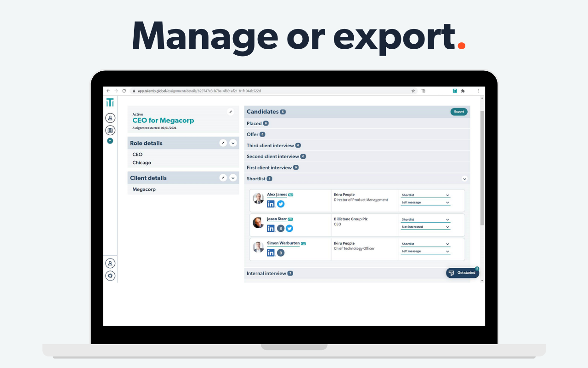Viewport: 588px width, 368px height.
Task: Click the green plus icon in sidebar
Action: click(x=110, y=141)
